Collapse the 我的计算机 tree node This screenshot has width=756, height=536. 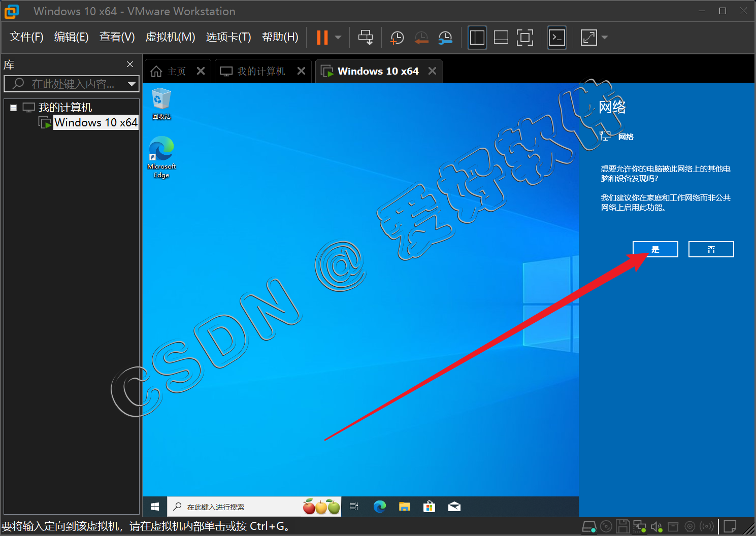click(14, 108)
